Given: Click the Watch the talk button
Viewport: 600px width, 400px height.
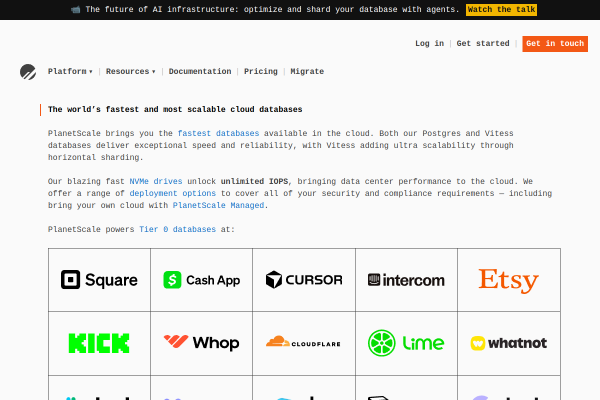Looking at the screenshot, I should point(501,10).
